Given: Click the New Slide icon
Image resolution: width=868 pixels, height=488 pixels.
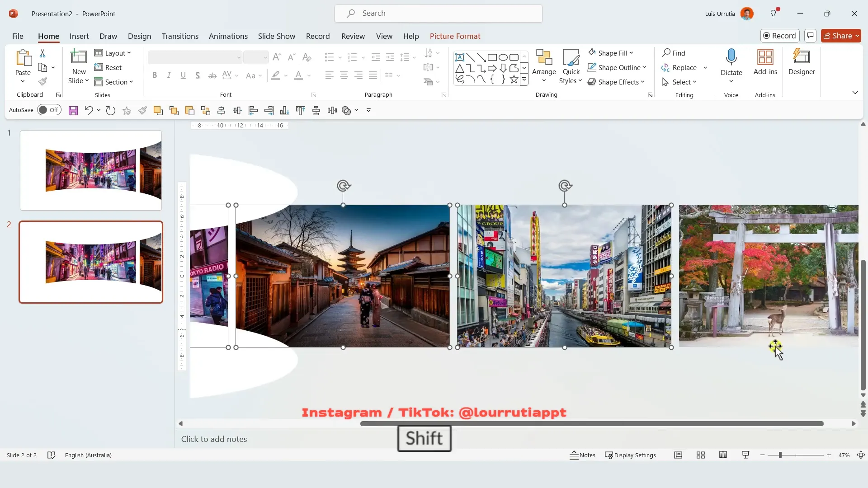Looking at the screenshot, I should click(x=79, y=57).
